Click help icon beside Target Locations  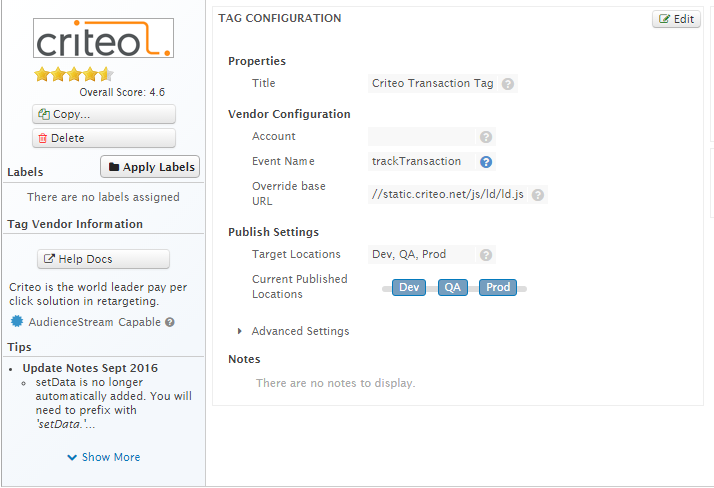coord(486,254)
